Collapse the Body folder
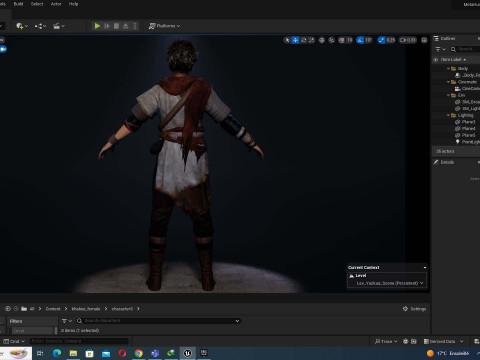The image size is (480, 360). pos(448,69)
